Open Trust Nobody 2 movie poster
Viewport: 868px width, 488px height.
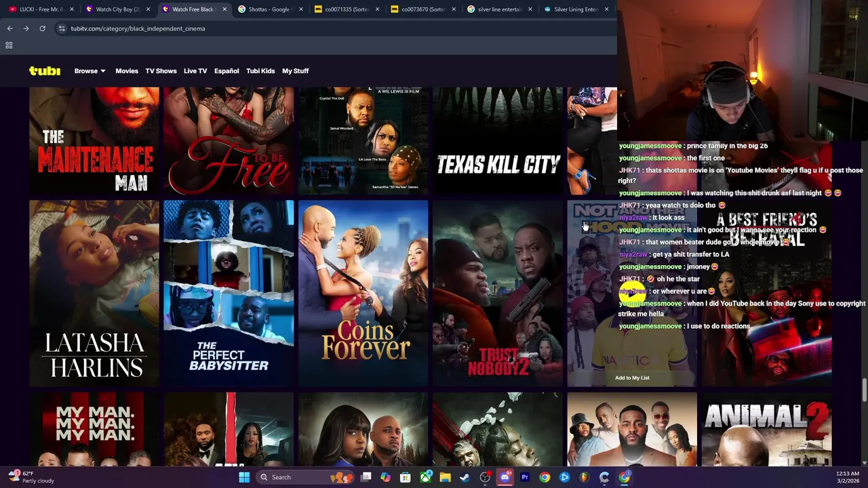498,293
